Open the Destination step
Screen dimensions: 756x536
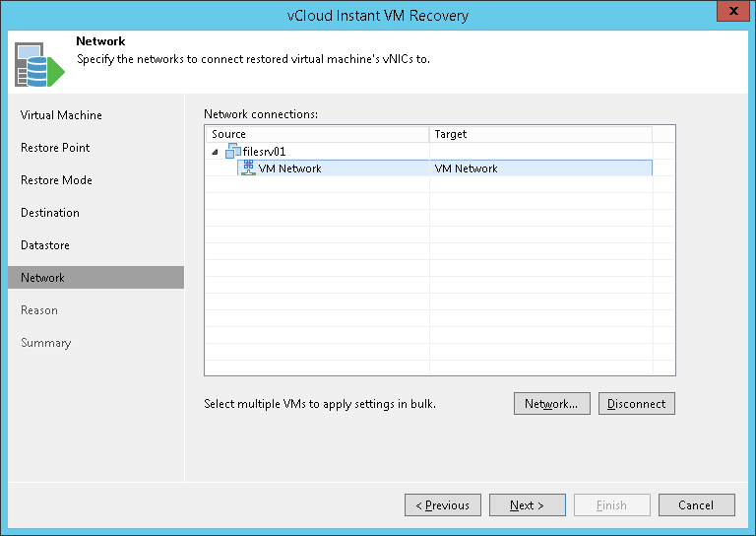[x=50, y=213]
